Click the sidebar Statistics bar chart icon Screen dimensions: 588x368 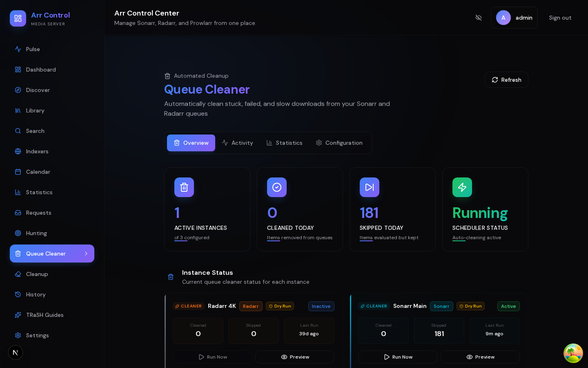coord(18,192)
